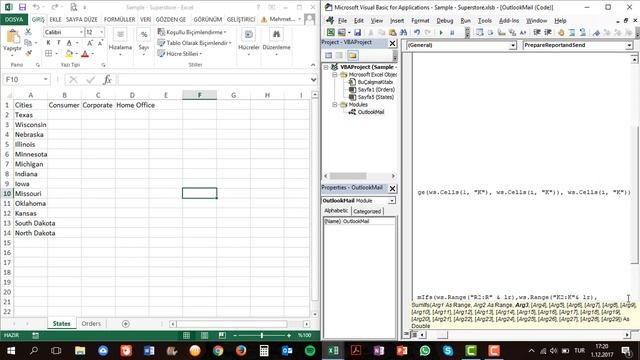Viewport: 640px width, 360px height.
Task: Select the Orders sheet tab
Action: tap(91, 323)
